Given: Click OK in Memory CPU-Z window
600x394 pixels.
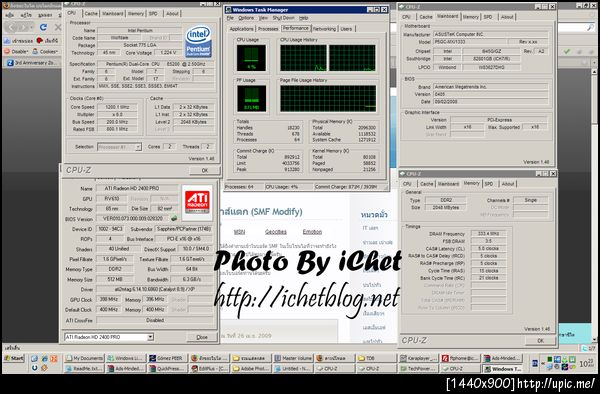Looking at the screenshot, I should click(540, 340).
